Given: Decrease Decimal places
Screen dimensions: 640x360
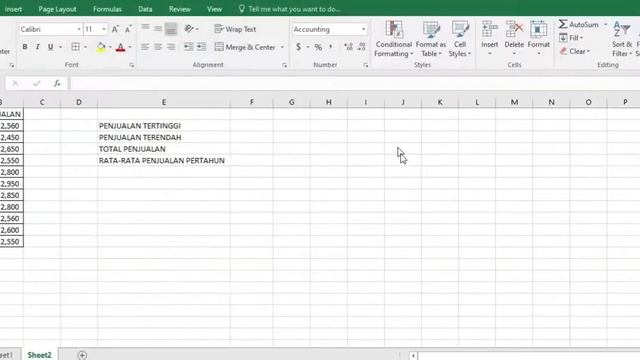Looking at the screenshot, I should (x=362, y=47).
